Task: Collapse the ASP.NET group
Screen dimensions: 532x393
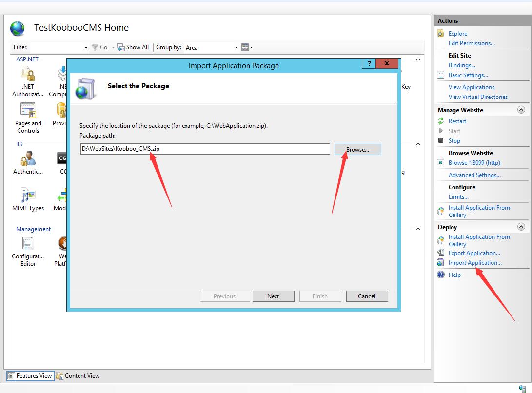Action: tap(418, 59)
